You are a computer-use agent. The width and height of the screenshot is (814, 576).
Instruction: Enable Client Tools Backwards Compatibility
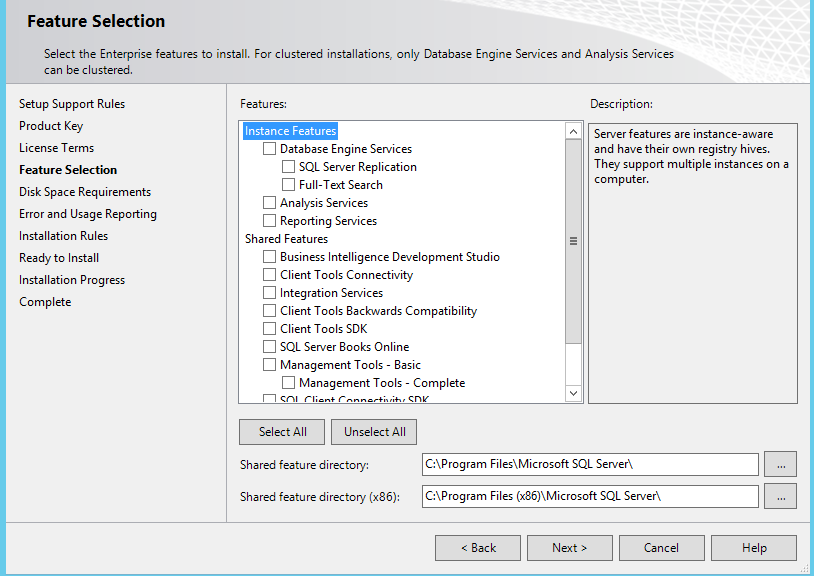269,311
